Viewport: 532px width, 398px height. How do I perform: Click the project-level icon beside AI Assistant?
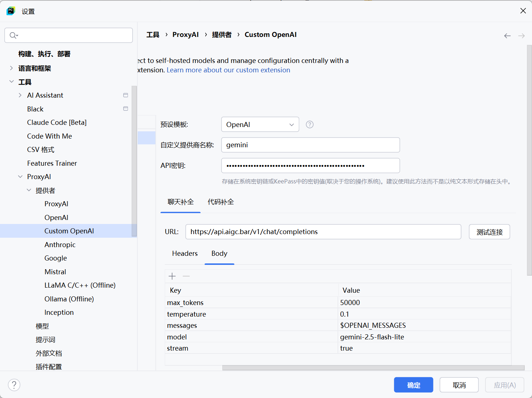[x=125, y=95]
